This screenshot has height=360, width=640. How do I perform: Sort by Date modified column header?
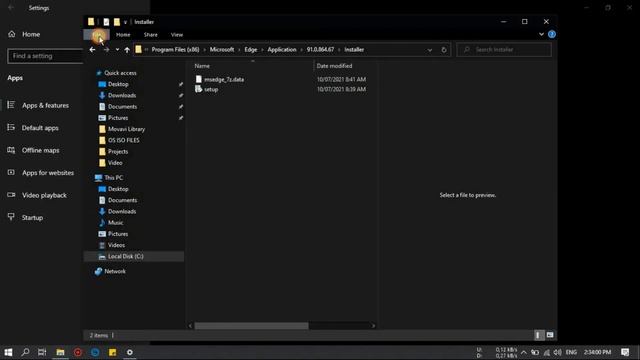click(334, 66)
